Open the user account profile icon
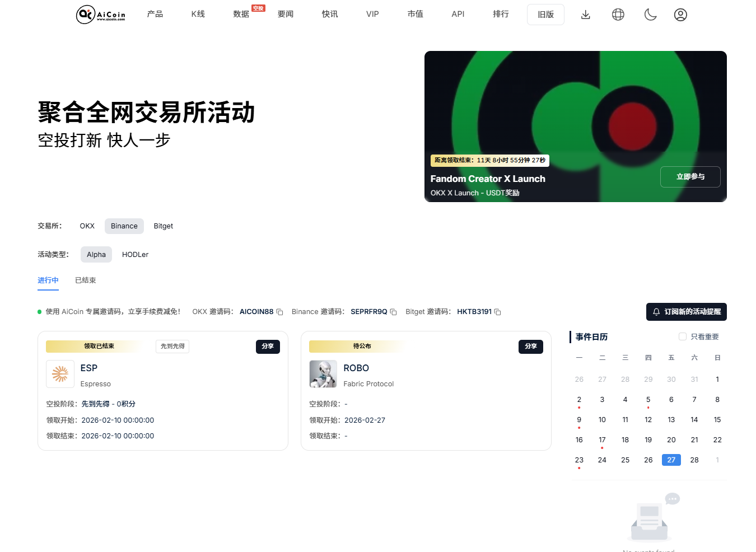Viewport: 756px width, 552px height. [x=680, y=15]
